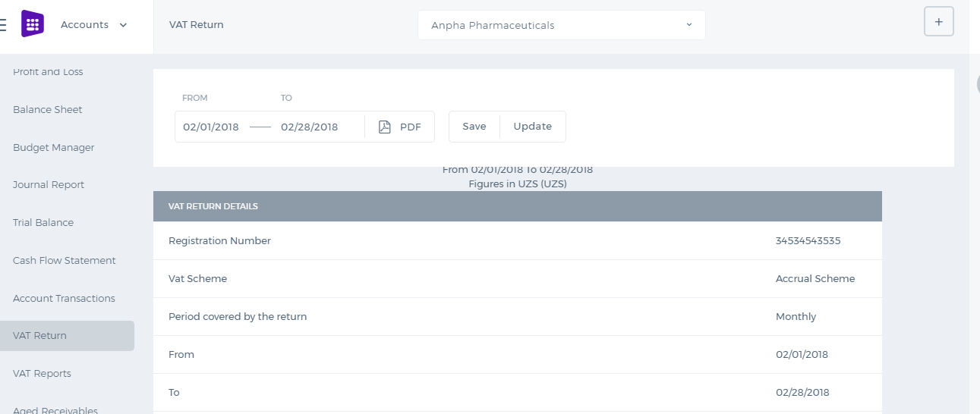View the Cash Flow Statement
The width and height of the screenshot is (980, 414).
coord(65,260)
